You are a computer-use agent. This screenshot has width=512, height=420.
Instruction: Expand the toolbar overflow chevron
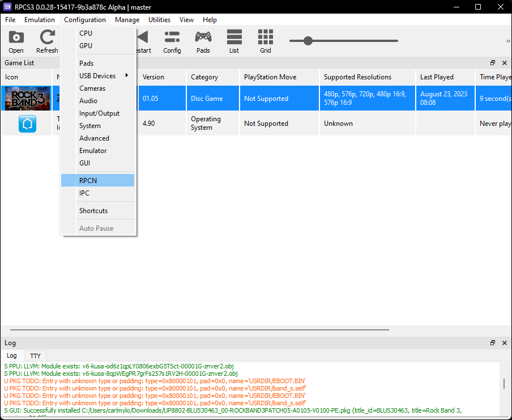tap(508, 41)
